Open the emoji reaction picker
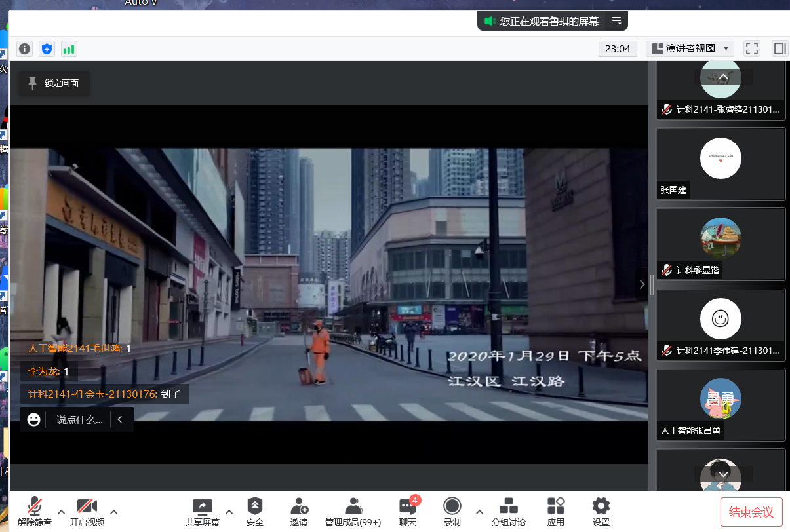Image resolution: width=790 pixels, height=532 pixels. click(33, 420)
